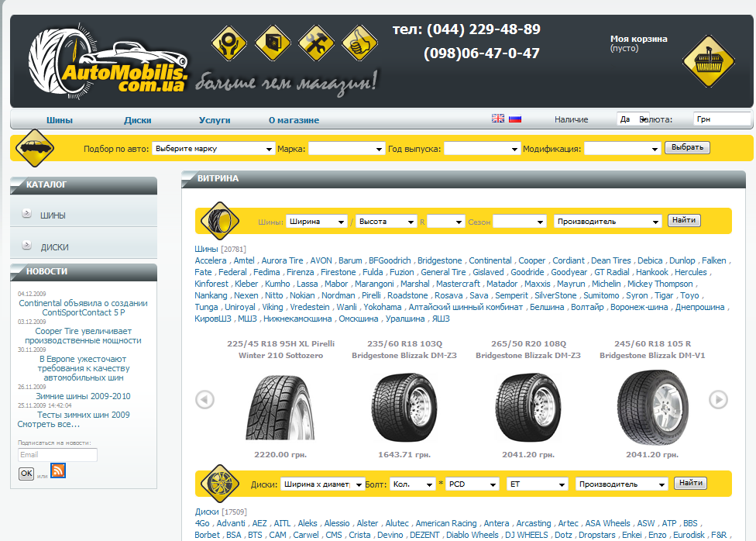756x541 pixels.
Task: Open the Шины menu item
Action: click(x=60, y=120)
